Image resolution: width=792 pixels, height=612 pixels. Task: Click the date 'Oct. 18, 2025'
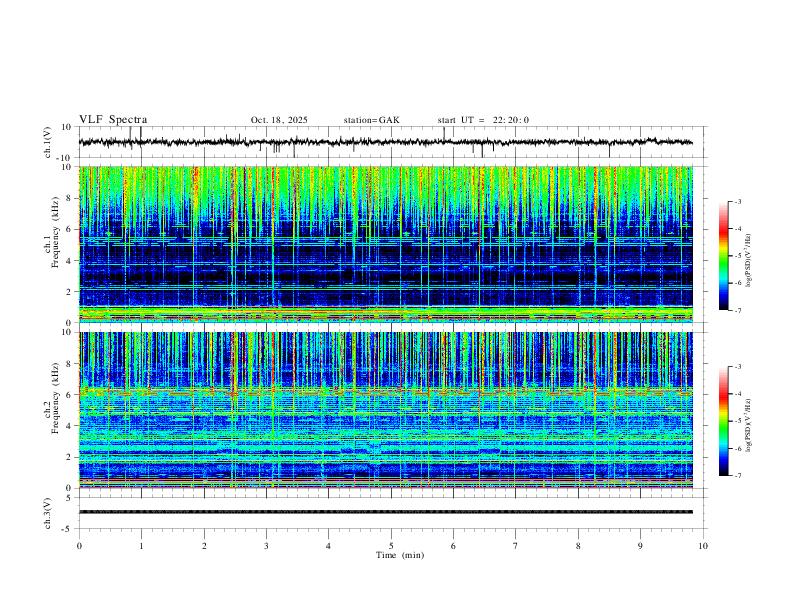pos(279,120)
